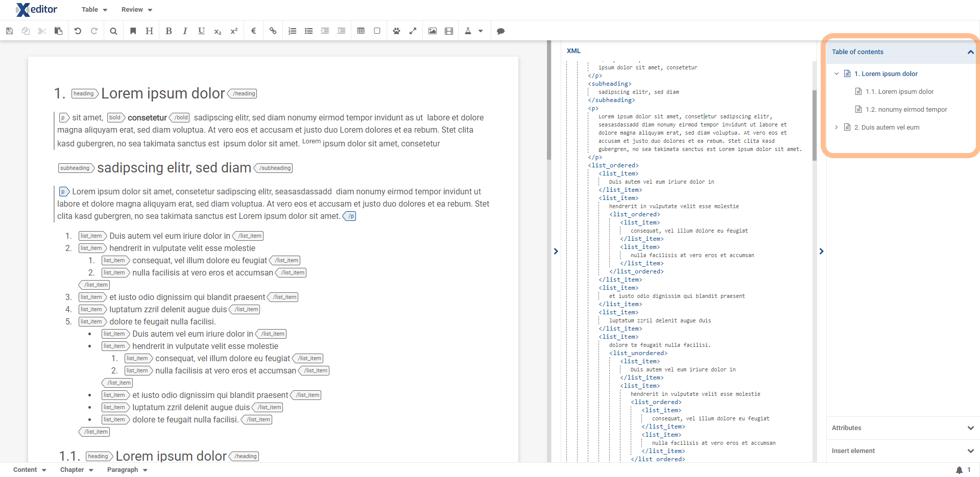Expand the Attributes panel
980x477 pixels.
click(970, 428)
